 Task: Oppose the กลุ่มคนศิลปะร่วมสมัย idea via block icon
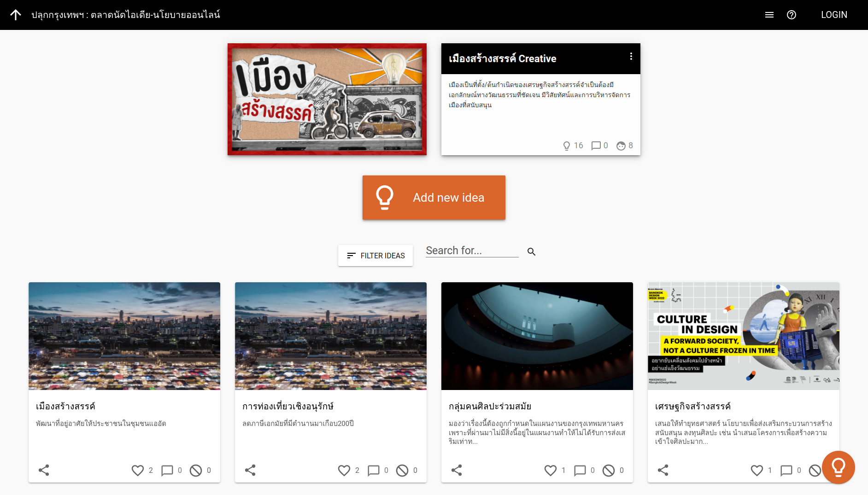609,470
